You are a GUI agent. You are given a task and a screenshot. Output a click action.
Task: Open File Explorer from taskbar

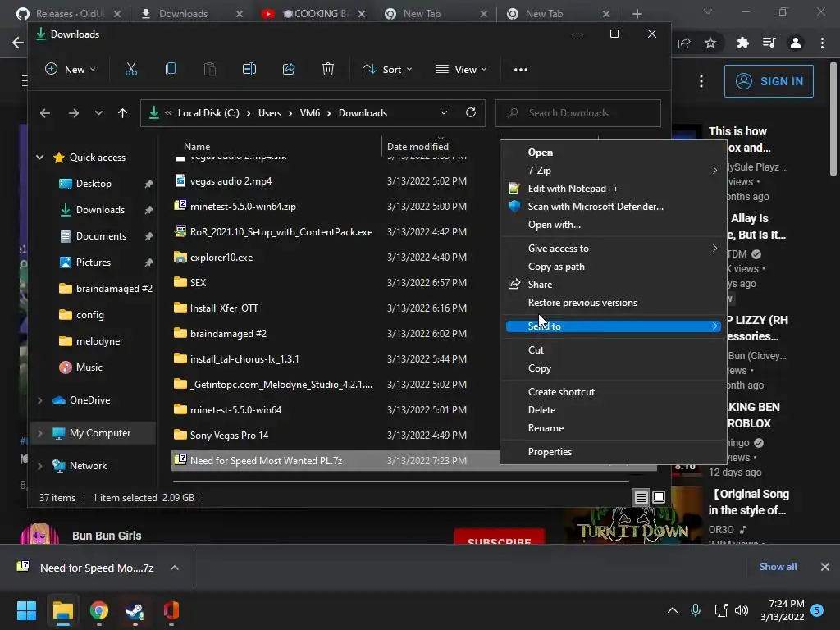tap(62, 610)
